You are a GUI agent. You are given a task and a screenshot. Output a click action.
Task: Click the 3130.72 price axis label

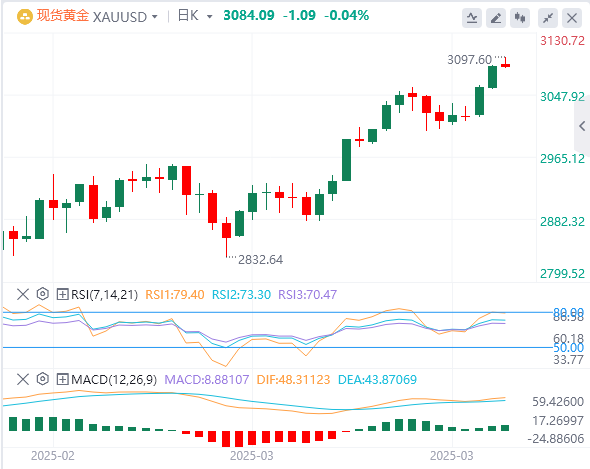coord(563,41)
